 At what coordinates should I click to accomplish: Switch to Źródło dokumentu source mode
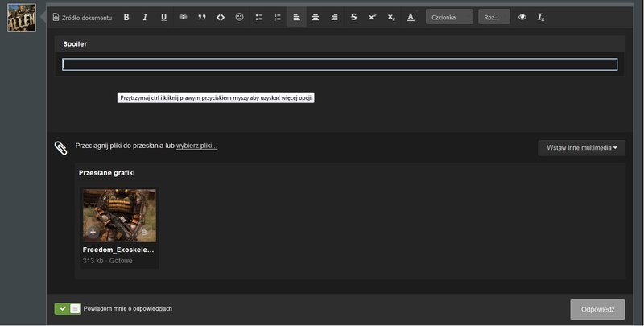[82, 17]
